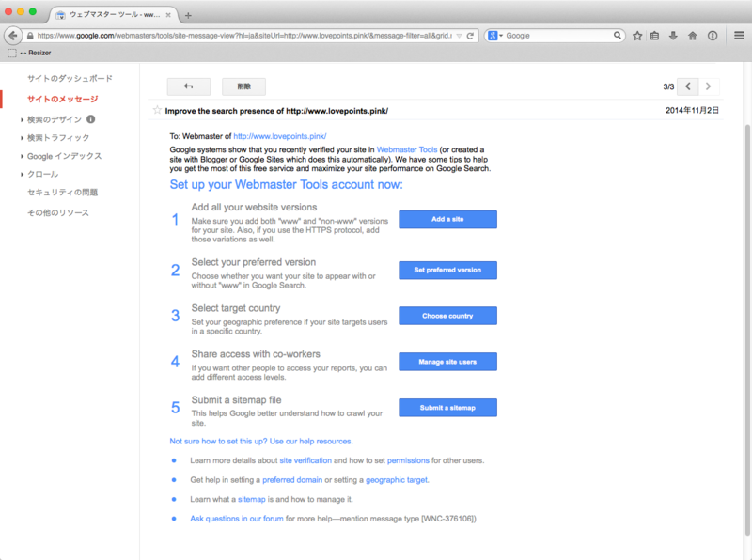Screen dimensions: 752x560
Task: Open the downloads arrow icon
Action: point(673,36)
